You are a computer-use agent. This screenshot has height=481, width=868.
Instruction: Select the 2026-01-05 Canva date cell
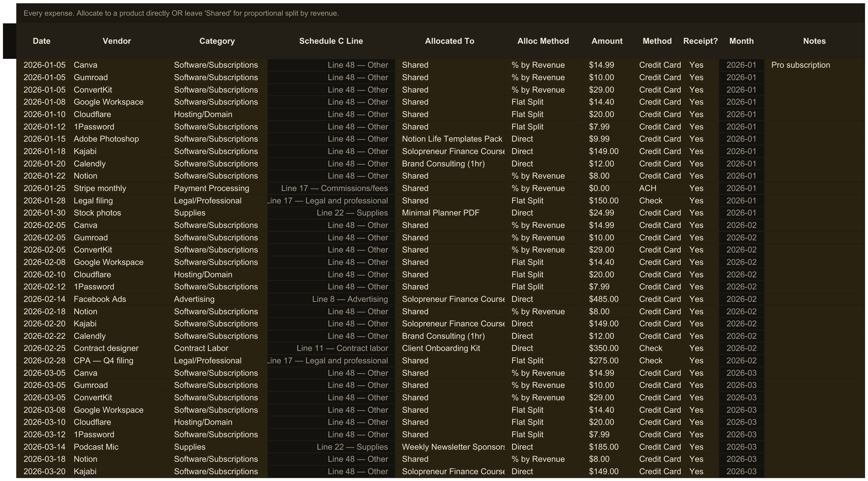click(x=42, y=65)
